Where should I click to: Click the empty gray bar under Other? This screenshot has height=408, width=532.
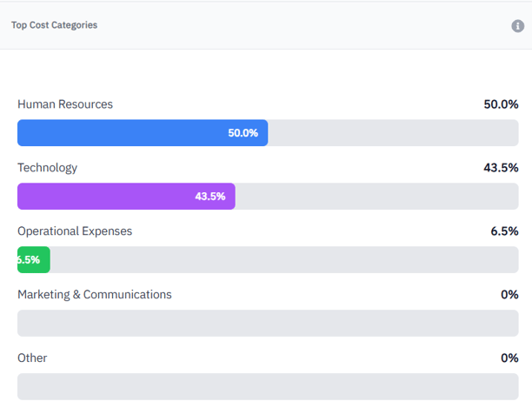coord(268,387)
